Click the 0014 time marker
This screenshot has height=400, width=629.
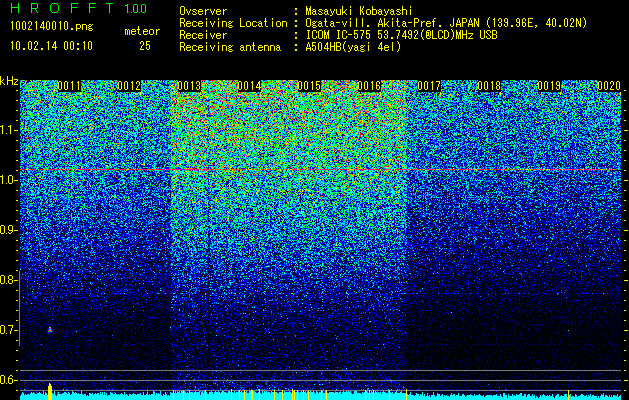coord(249,86)
